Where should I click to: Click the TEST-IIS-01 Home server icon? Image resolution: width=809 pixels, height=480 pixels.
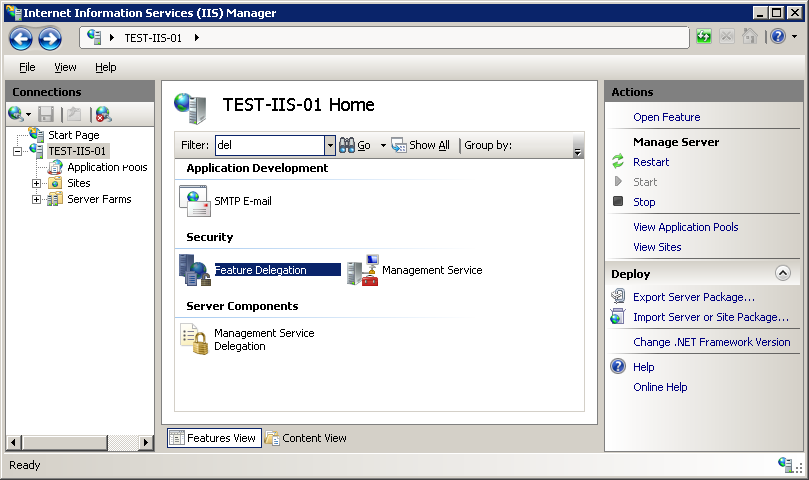click(190, 108)
